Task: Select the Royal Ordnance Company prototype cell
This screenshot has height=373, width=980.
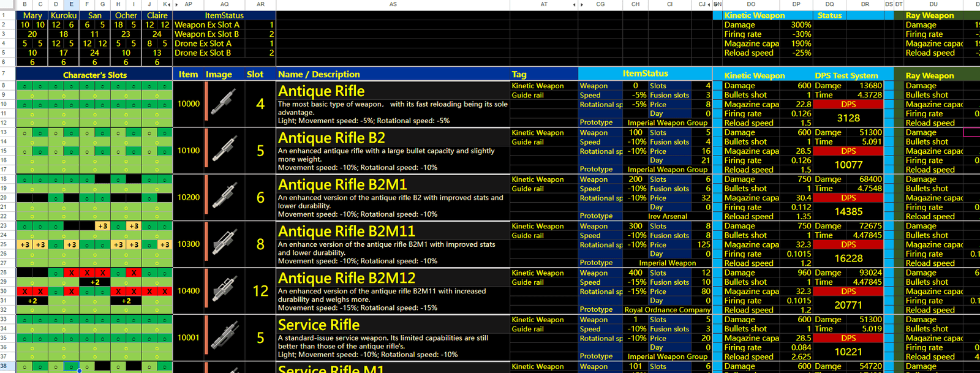Action: pos(668,309)
